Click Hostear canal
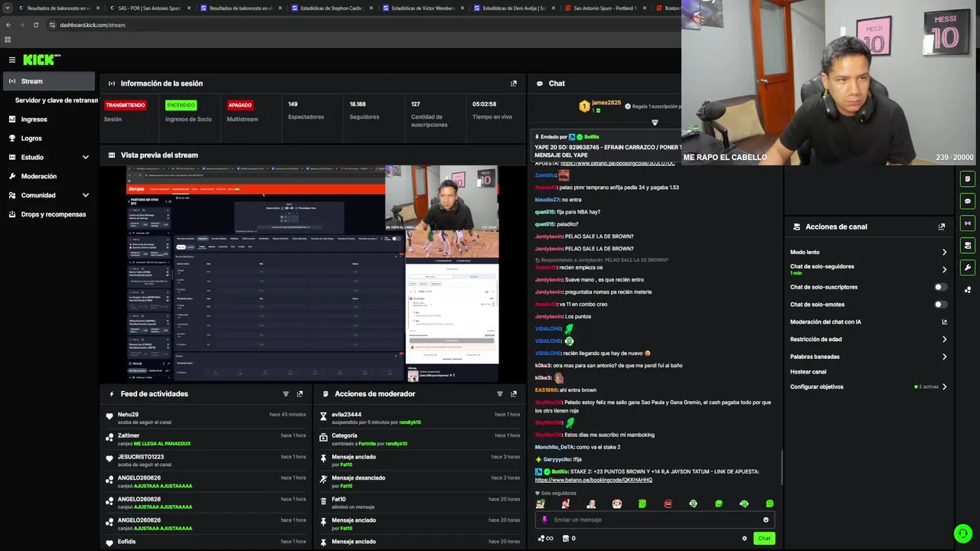This screenshot has width=980, height=551. pos(808,372)
